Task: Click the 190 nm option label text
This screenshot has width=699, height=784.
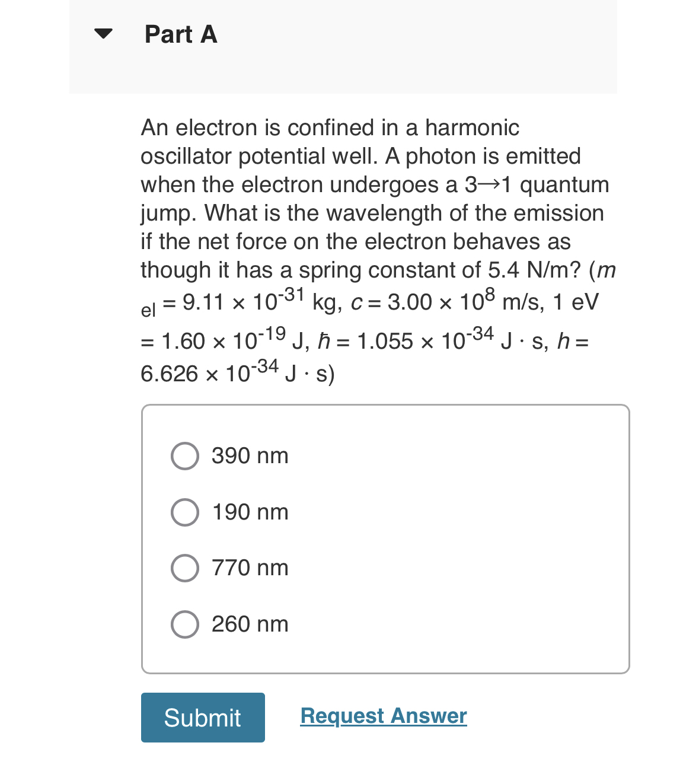Action: [249, 512]
